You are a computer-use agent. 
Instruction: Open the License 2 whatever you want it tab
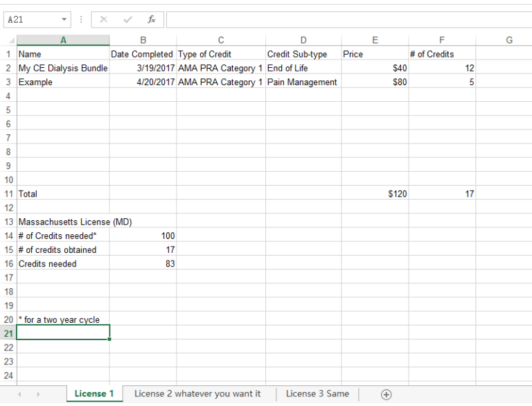[197, 394]
